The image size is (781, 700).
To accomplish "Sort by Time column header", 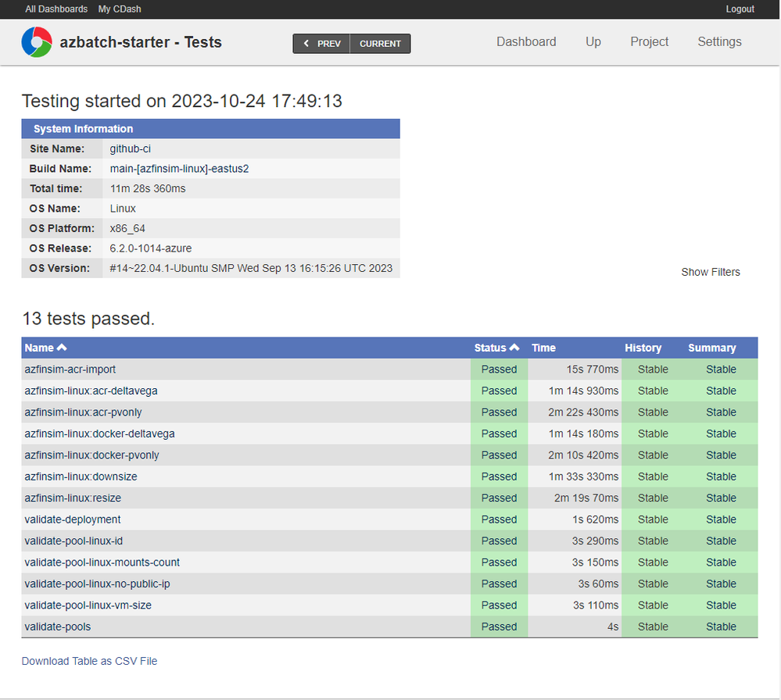I will 543,348.
